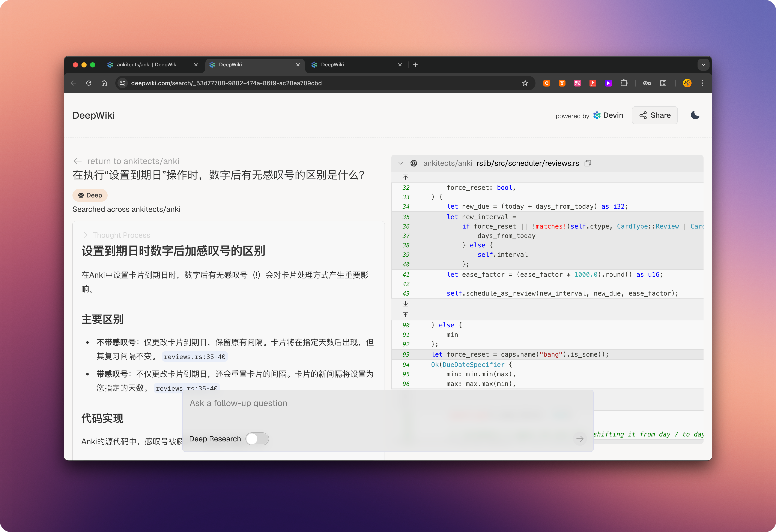Open the red video extension icon

[x=593, y=83]
